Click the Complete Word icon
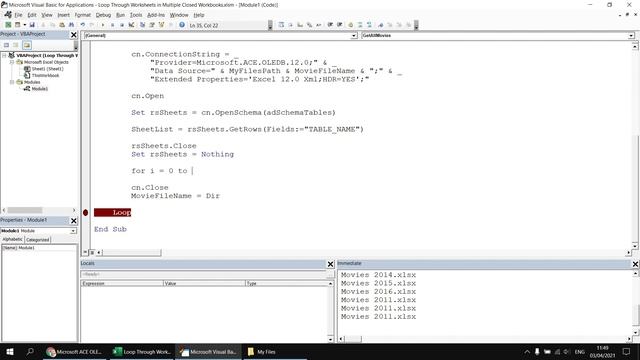 click(319, 25)
